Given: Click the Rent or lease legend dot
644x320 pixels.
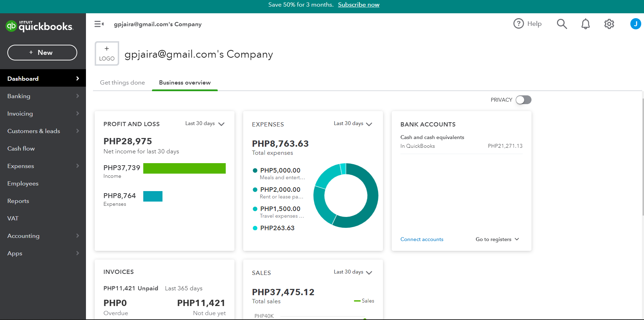Looking at the screenshot, I should point(255,190).
